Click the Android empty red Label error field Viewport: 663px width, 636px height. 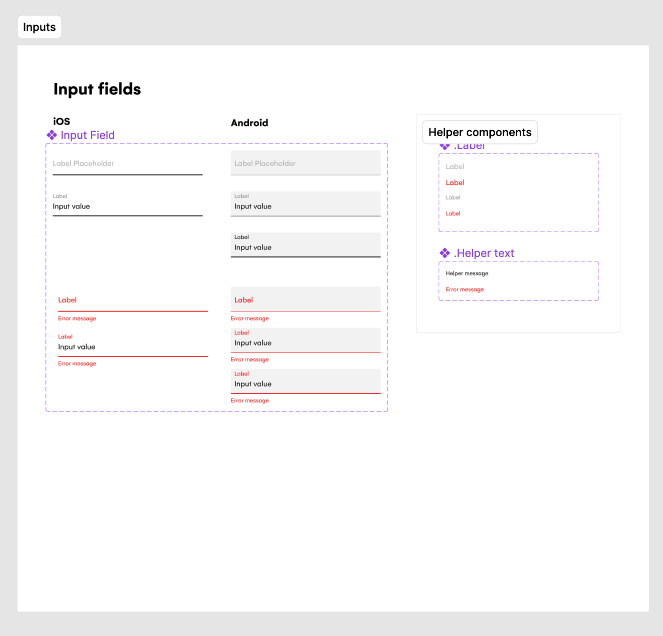pos(305,300)
